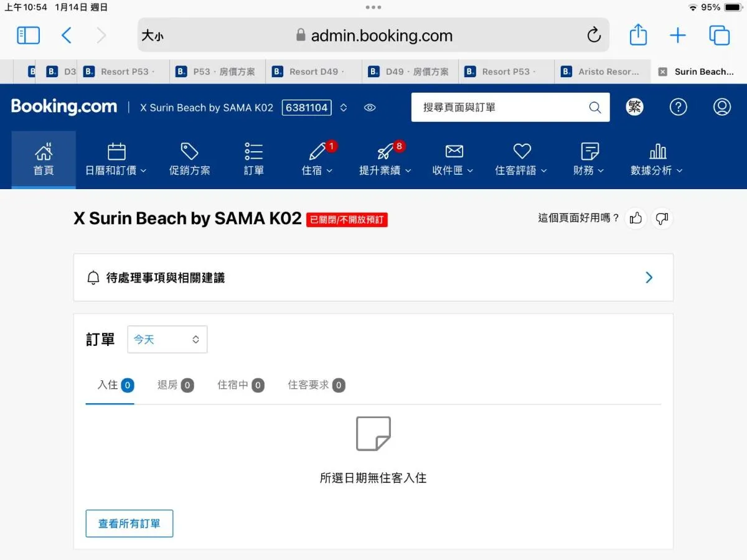Click the thumbs down feedback icon
The width and height of the screenshot is (747, 560).
[x=662, y=218]
